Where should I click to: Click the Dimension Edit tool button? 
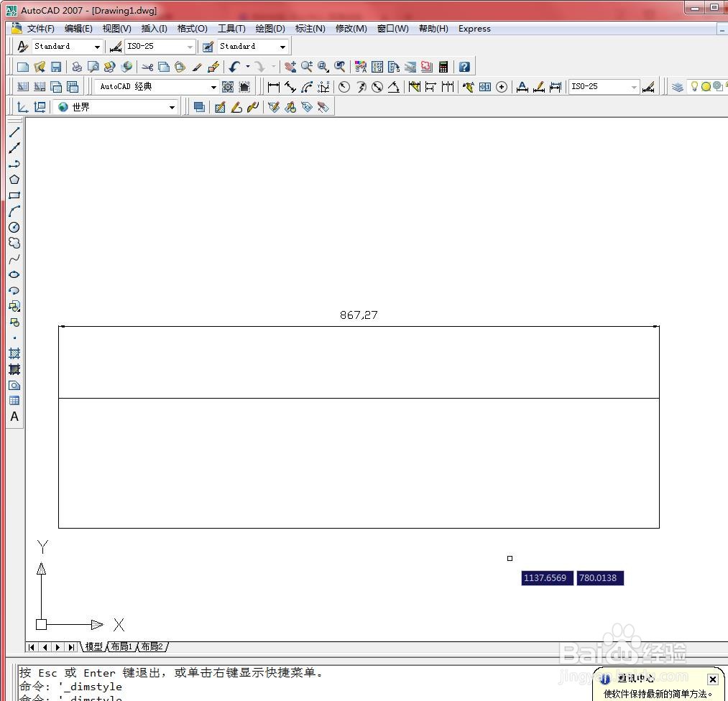click(x=522, y=87)
